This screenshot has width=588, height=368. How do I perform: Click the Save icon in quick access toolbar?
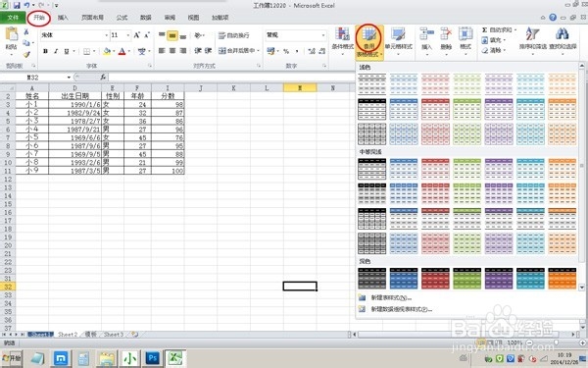point(17,5)
